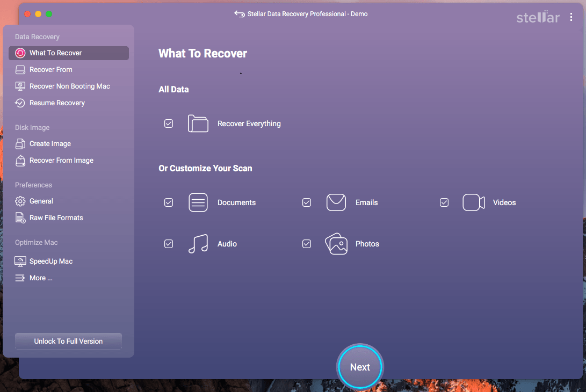Toggle the Emails checkbox off
586x392 pixels.
coord(307,202)
